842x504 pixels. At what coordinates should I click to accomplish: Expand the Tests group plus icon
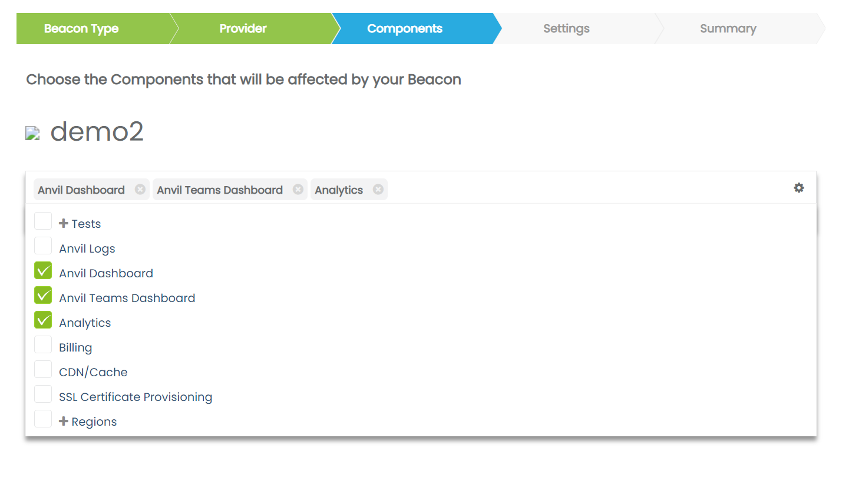coord(64,223)
